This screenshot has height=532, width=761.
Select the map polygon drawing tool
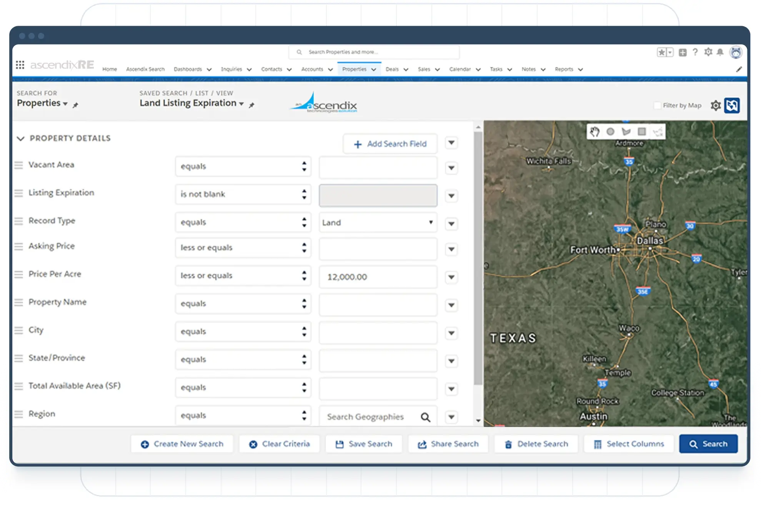point(626,132)
